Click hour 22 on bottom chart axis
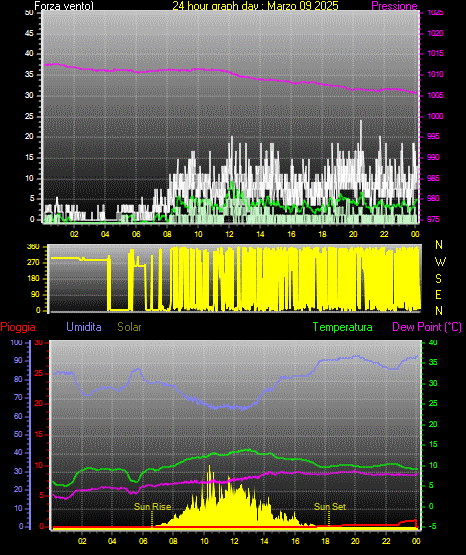This screenshot has width=466, height=555. point(386,541)
